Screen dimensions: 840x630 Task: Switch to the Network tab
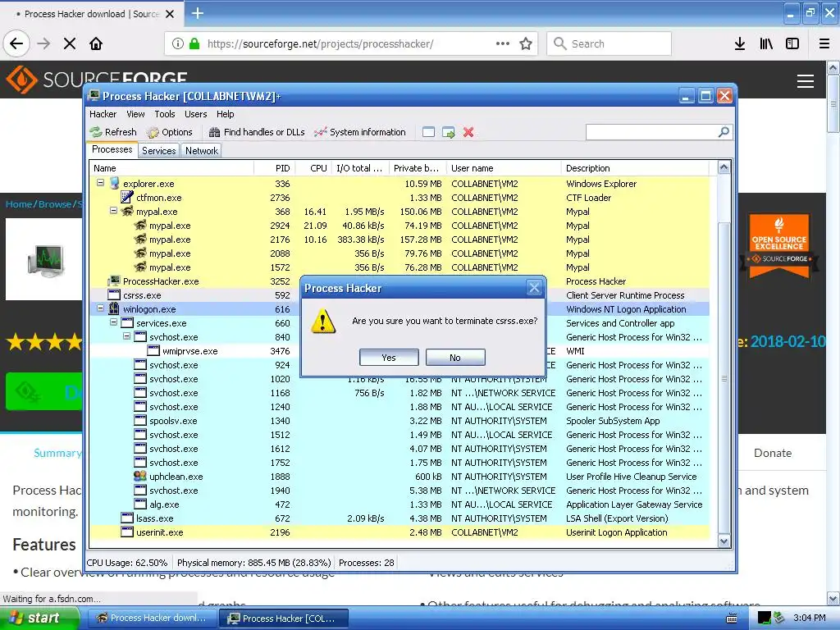click(x=202, y=151)
